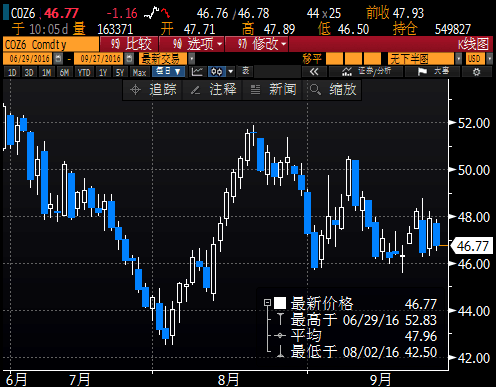Click the 44.00 y-axis label
Viewport: 496px width, 387px height.
click(474, 311)
